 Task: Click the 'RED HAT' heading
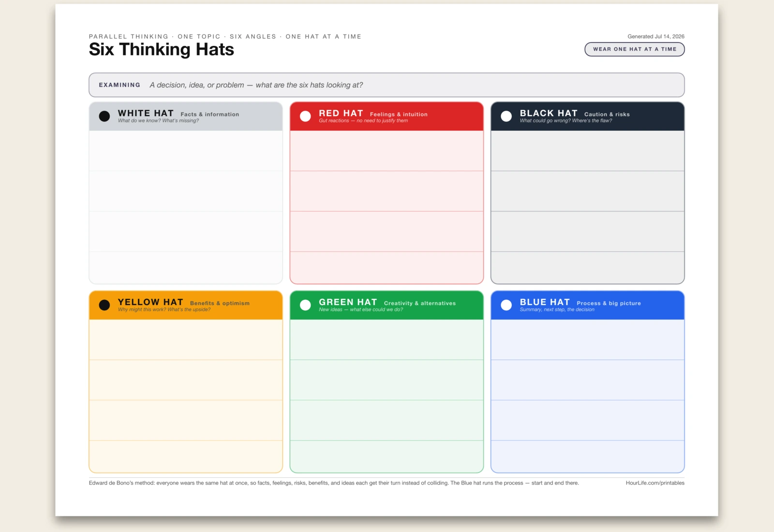[x=341, y=113]
